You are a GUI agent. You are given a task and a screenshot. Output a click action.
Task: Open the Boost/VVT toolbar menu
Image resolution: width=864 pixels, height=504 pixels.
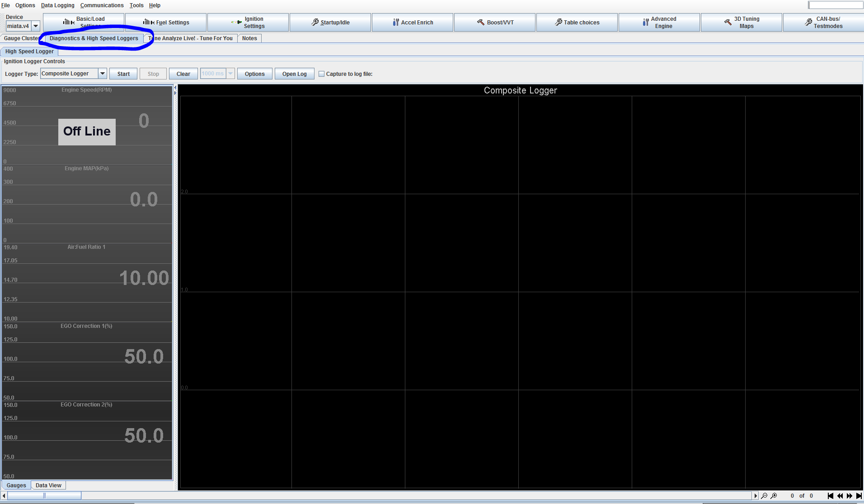point(495,23)
